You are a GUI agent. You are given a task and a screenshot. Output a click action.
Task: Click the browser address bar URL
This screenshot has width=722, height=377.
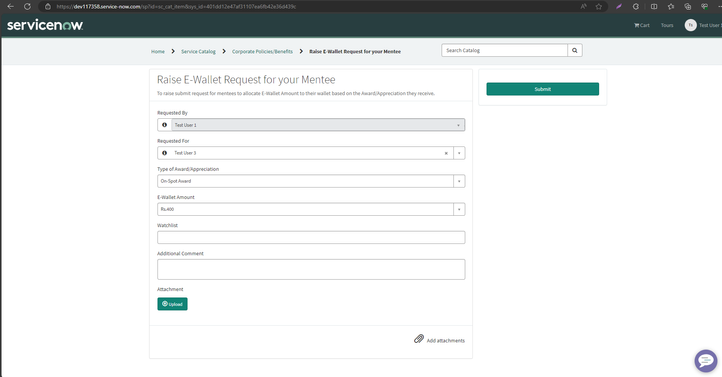[176, 6]
